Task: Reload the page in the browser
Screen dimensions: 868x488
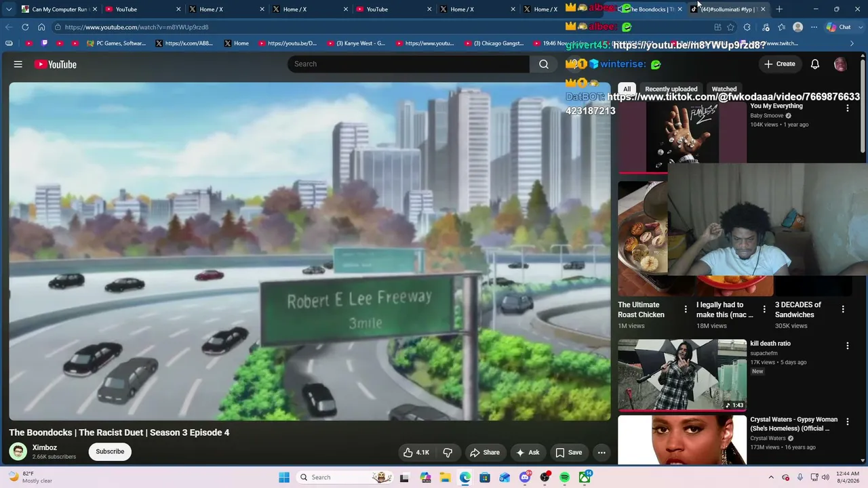Action: 25,27
